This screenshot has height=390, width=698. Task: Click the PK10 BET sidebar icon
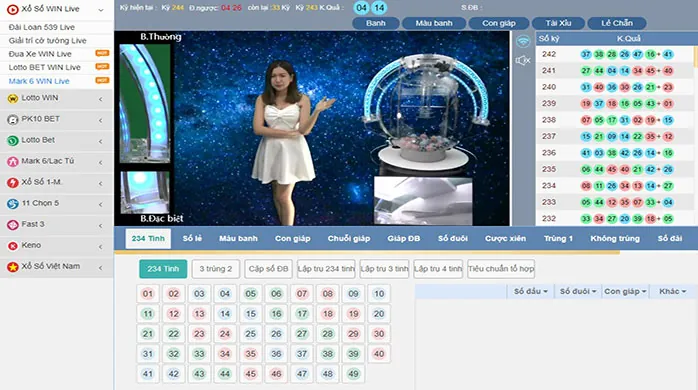(12, 119)
